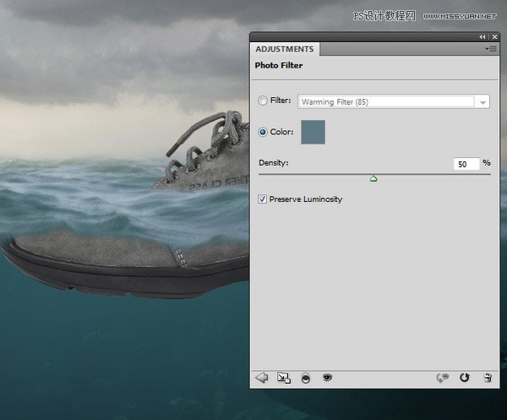Close the Adjustments panel
This screenshot has height=420, width=507.
click(493, 37)
